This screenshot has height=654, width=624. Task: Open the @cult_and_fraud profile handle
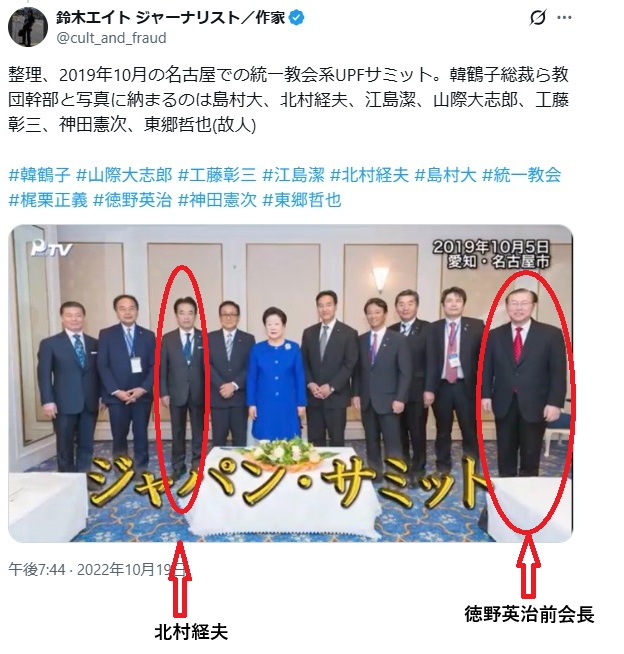[x=111, y=38]
